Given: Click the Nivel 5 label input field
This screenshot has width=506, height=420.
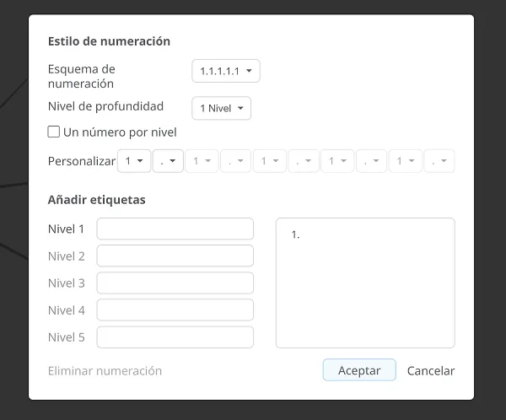Looking at the screenshot, I should 175,337.
